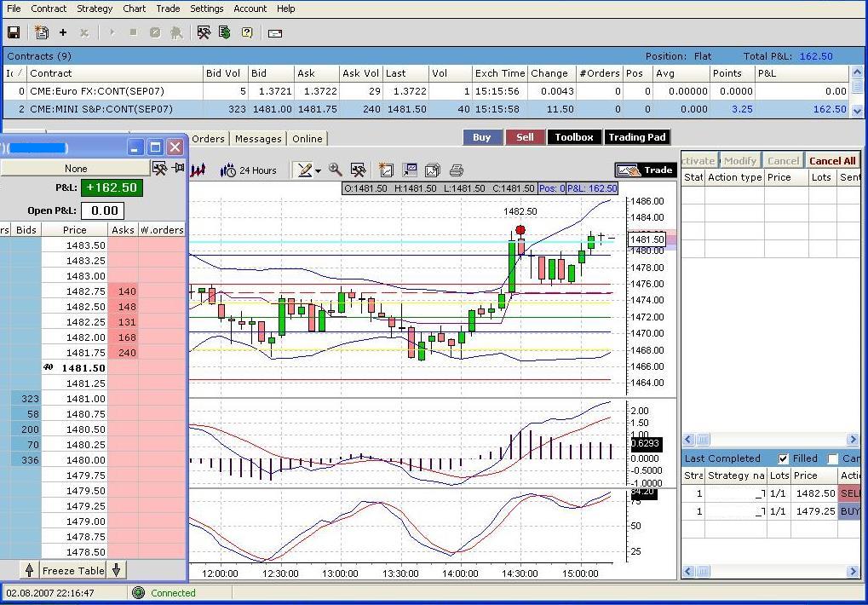Toggle the Trade mode button on chart
Image resolution: width=868 pixels, height=605 pixels.
pyautogui.click(x=645, y=170)
